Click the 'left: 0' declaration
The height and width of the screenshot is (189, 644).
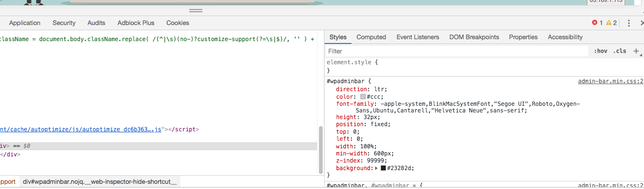pyautogui.click(x=350, y=139)
